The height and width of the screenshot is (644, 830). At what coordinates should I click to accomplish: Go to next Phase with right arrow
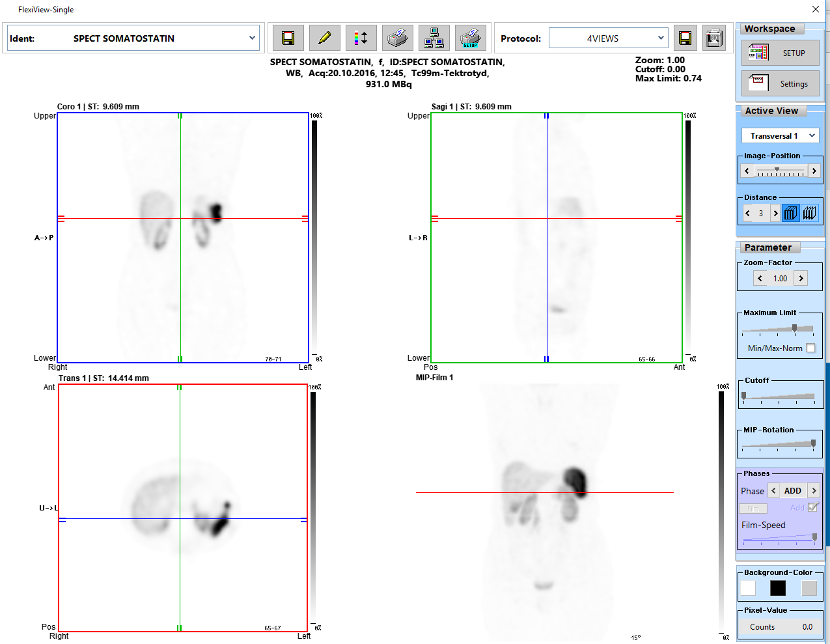(814, 491)
